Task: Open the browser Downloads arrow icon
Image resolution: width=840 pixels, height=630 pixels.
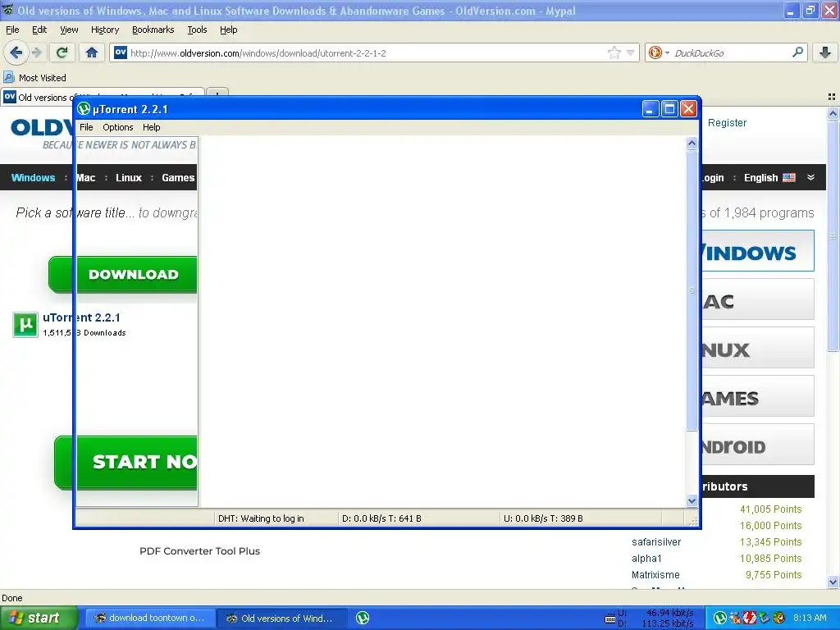Action: pos(825,52)
